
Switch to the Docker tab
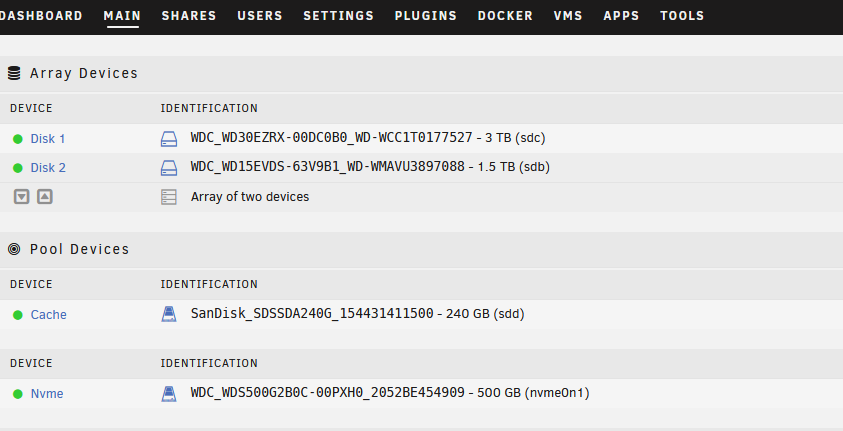505,16
